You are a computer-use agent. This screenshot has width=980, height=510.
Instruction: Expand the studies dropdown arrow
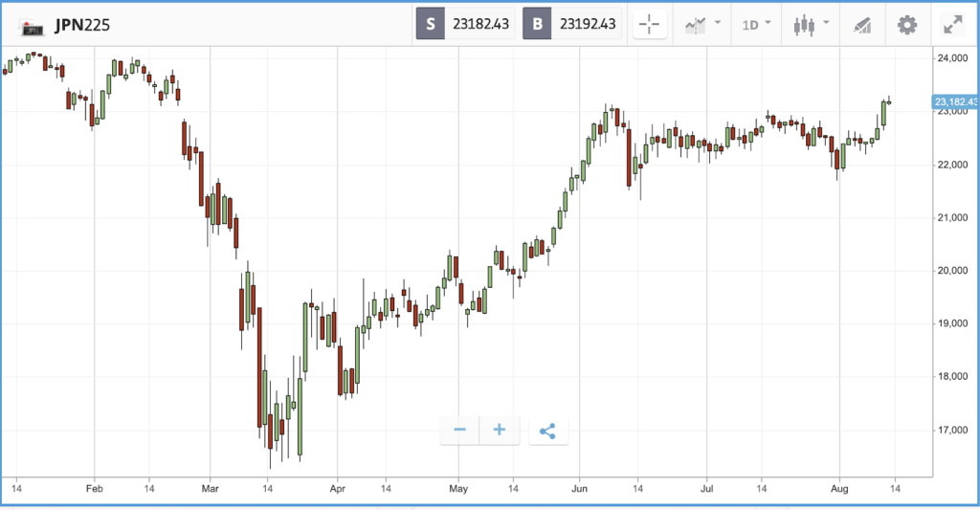[718, 23]
